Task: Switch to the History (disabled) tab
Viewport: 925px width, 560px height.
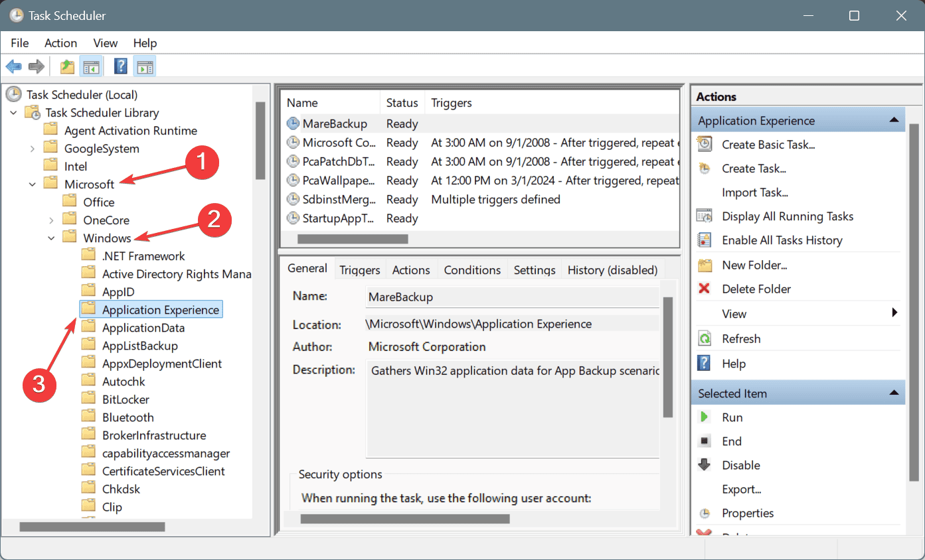Action: pos(612,270)
